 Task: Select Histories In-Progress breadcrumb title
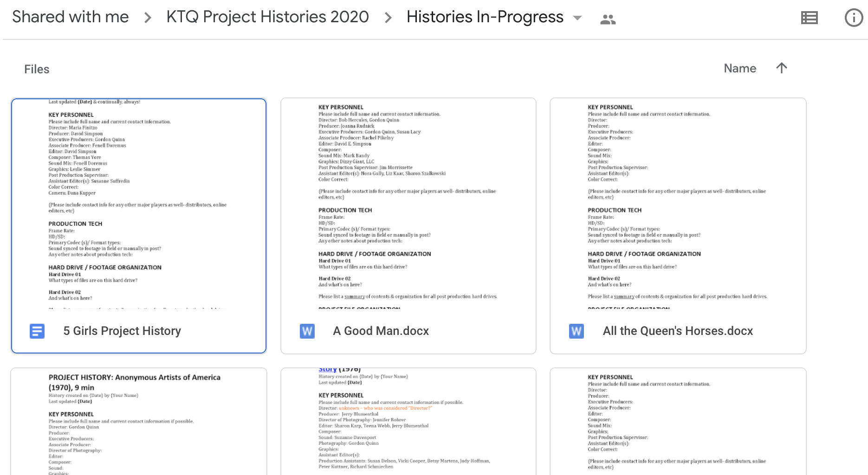(x=485, y=17)
